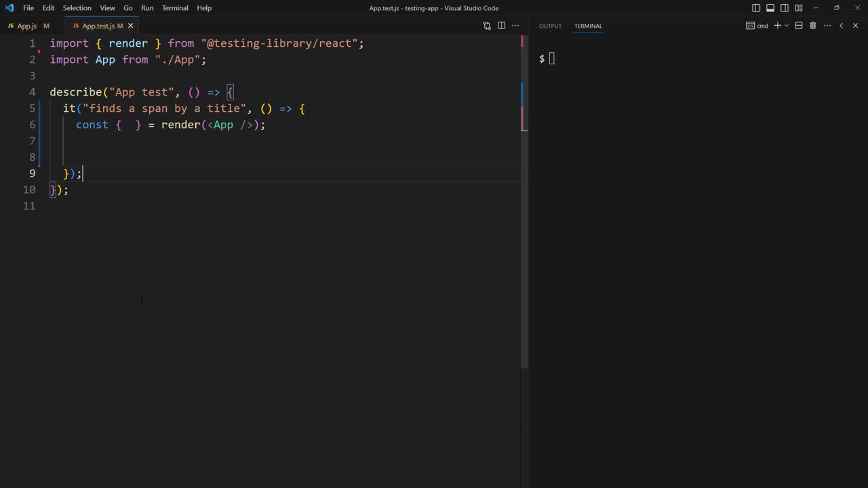This screenshot has width=868, height=488.
Task: Split the terminal panel
Action: (x=799, y=26)
